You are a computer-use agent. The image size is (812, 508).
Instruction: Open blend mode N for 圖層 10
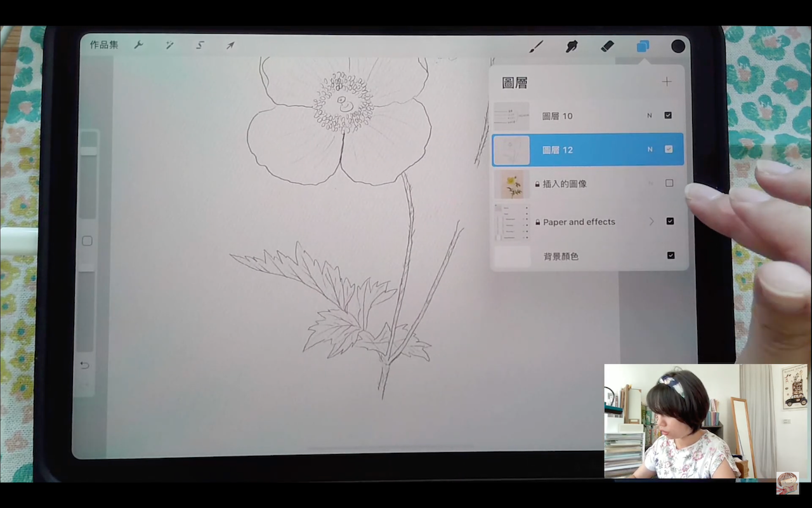pos(649,115)
